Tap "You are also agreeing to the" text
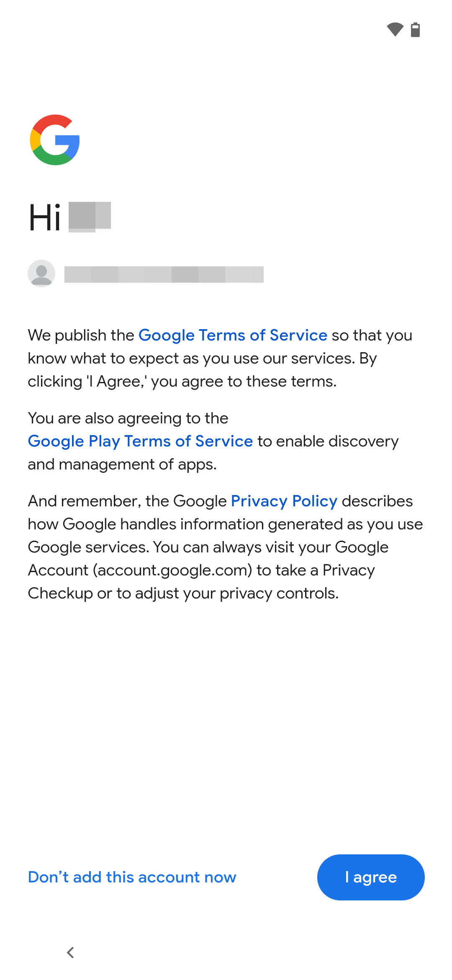 point(128,418)
